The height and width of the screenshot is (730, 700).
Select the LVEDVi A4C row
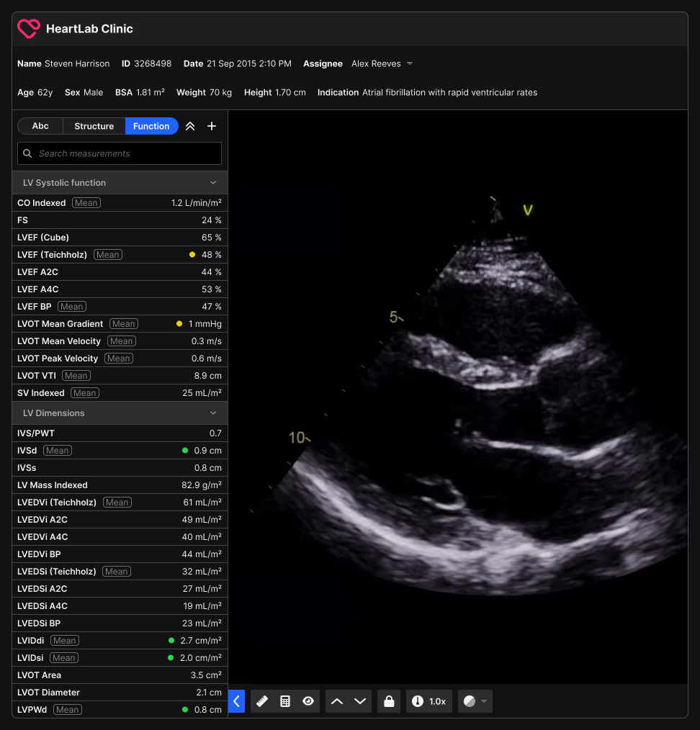point(120,537)
